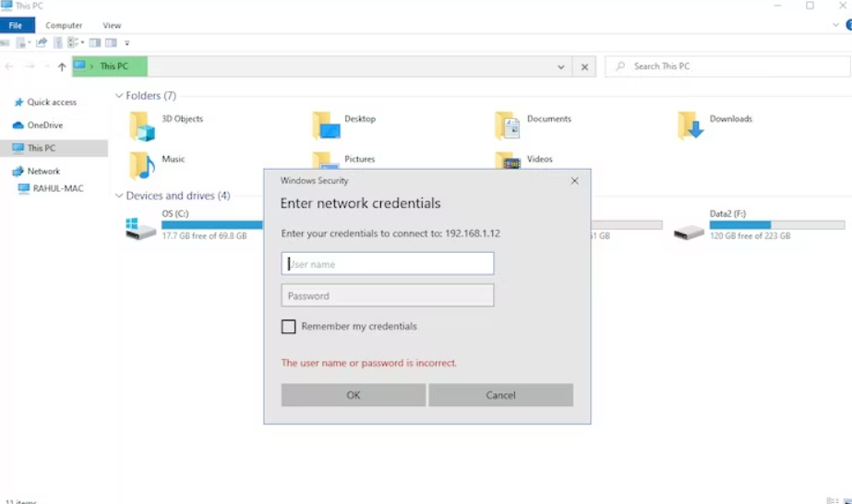Open the Downloads folder icon

tap(690, 126)
